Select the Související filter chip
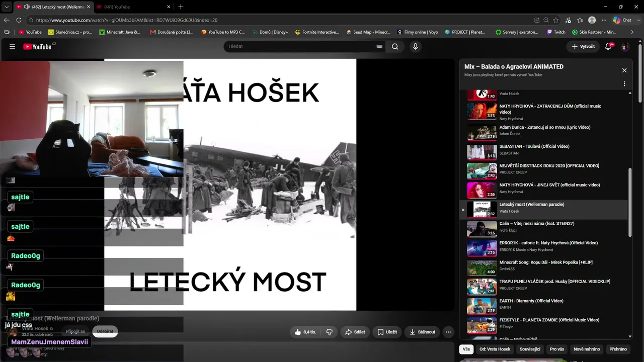Screen dimensions: 644x362 pos(530,349)
